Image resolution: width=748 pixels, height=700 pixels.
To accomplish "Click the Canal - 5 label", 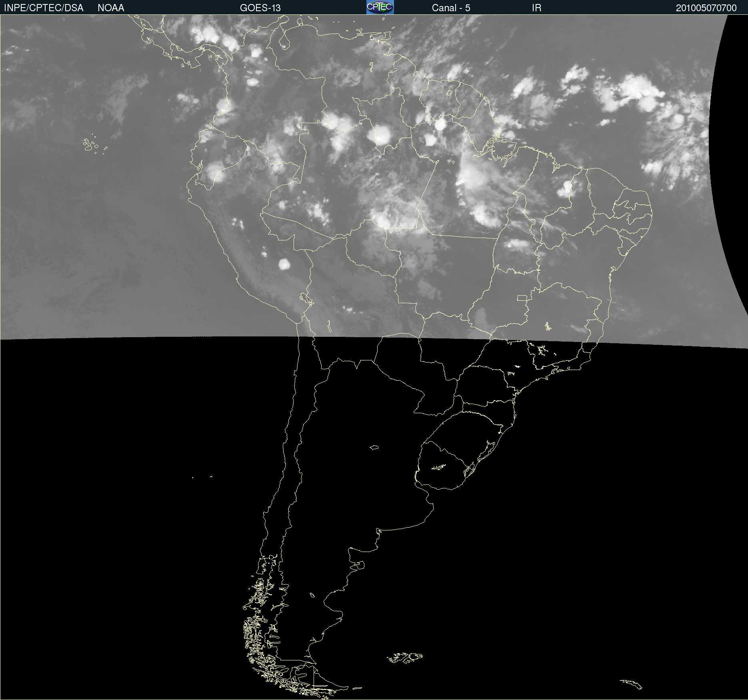I will (451, 8).
